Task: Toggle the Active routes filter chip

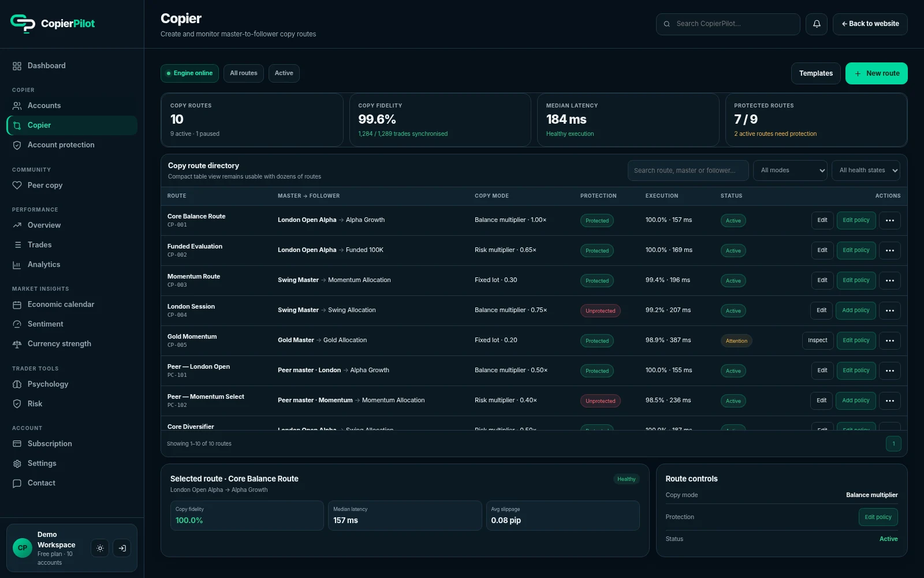Action: pyautogui.click(x=284, y=73)
